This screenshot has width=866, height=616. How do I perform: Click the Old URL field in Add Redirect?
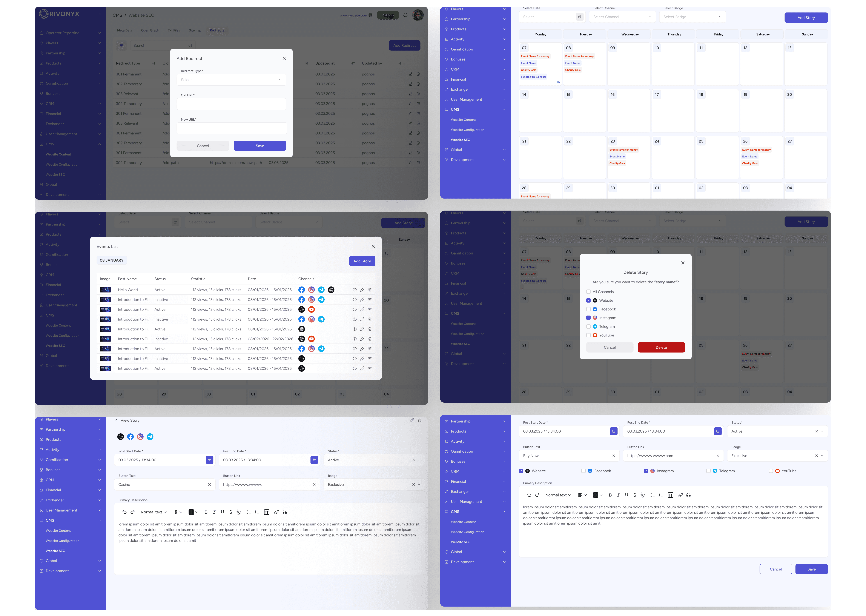(231, 104)
